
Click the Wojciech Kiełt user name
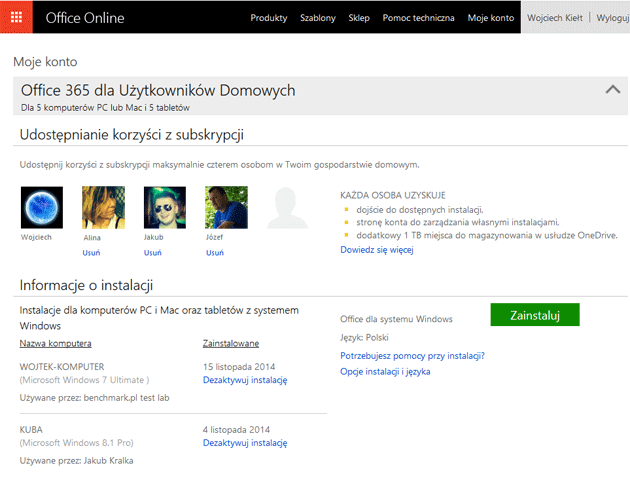(x=555, y=18)
